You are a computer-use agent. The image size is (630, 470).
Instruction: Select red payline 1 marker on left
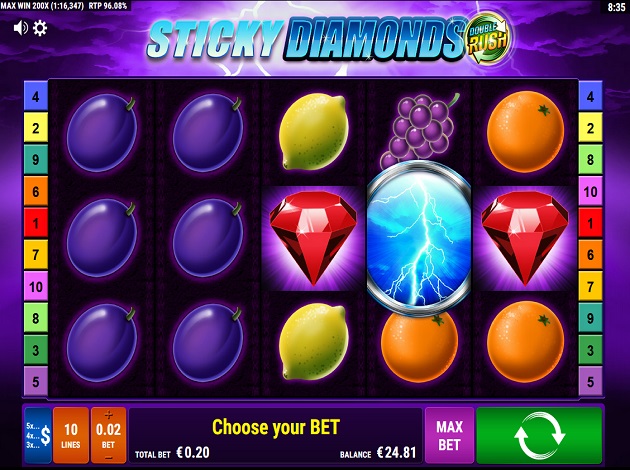(x=36, y=223)
